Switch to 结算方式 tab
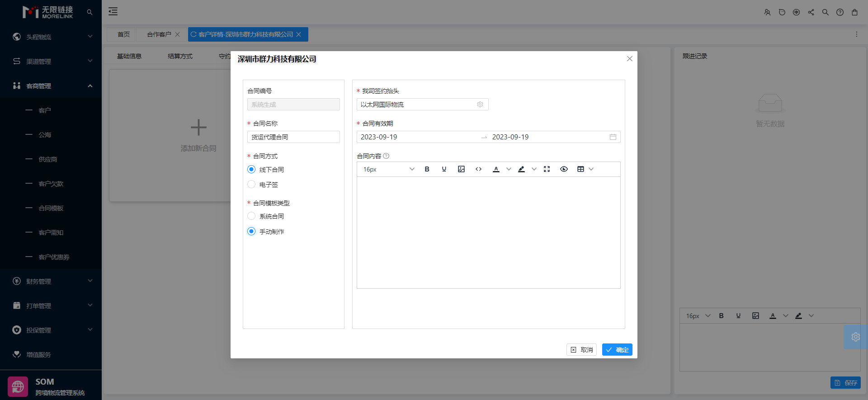This screenshot has height=400, width=868. 180,56
